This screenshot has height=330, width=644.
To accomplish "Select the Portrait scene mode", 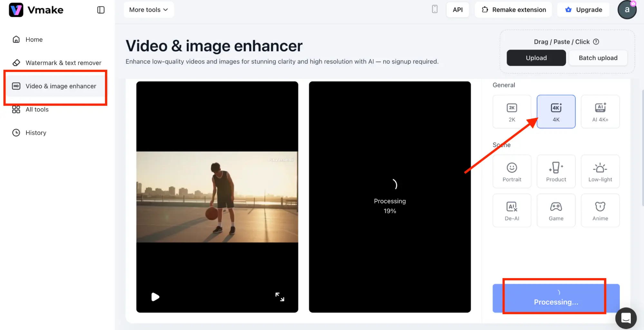I will 512,172.
